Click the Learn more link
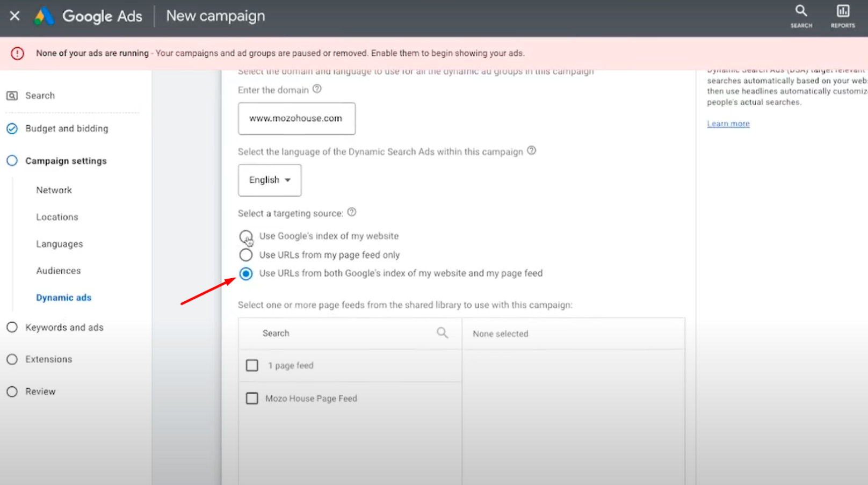868x485 pixels. pyautogui.click(x=728, y=124)
